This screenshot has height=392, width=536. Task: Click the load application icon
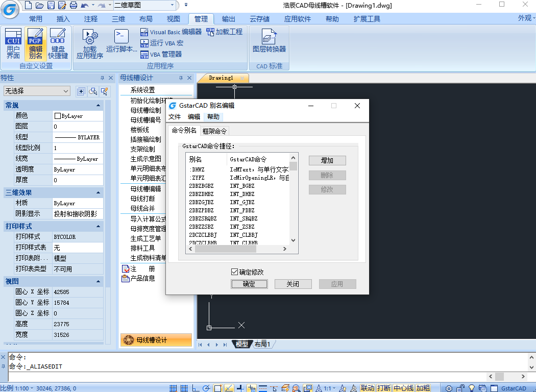click(90, 44)
